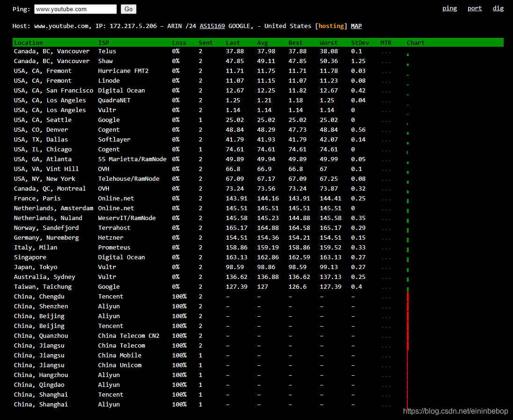Click the Loss column header
Image resolution: width=513 pixels, height=420 pixels.
[x=179, y=43]
